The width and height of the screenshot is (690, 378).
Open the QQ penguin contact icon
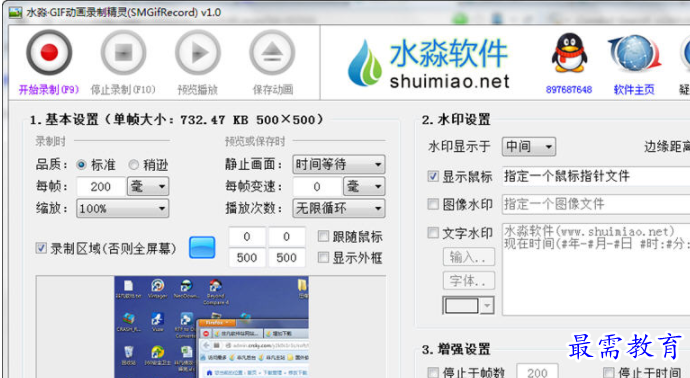(x=569, y=52)
